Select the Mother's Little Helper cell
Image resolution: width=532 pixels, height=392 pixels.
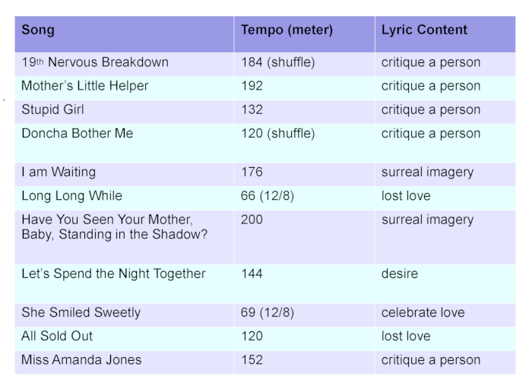124,88
